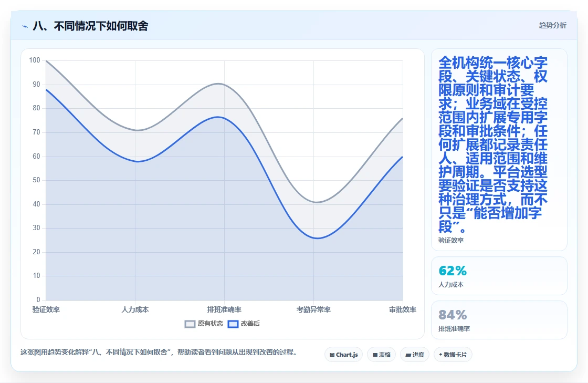Click the gray 原有状态 legend color box

[190, 324]
